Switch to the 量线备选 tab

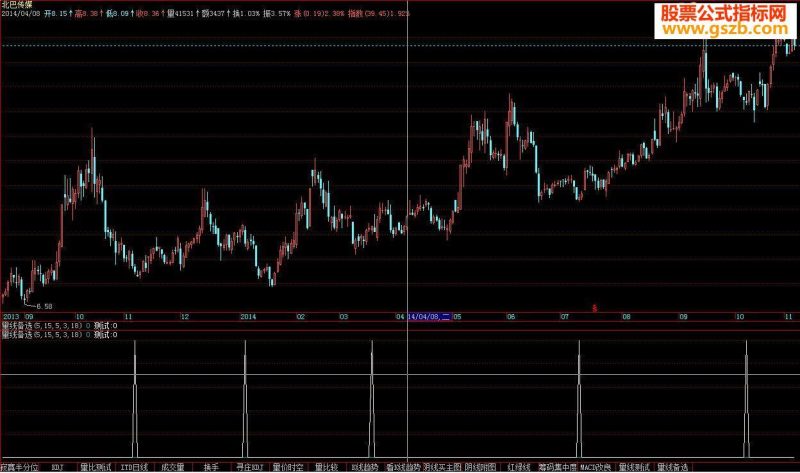point(672,467)
